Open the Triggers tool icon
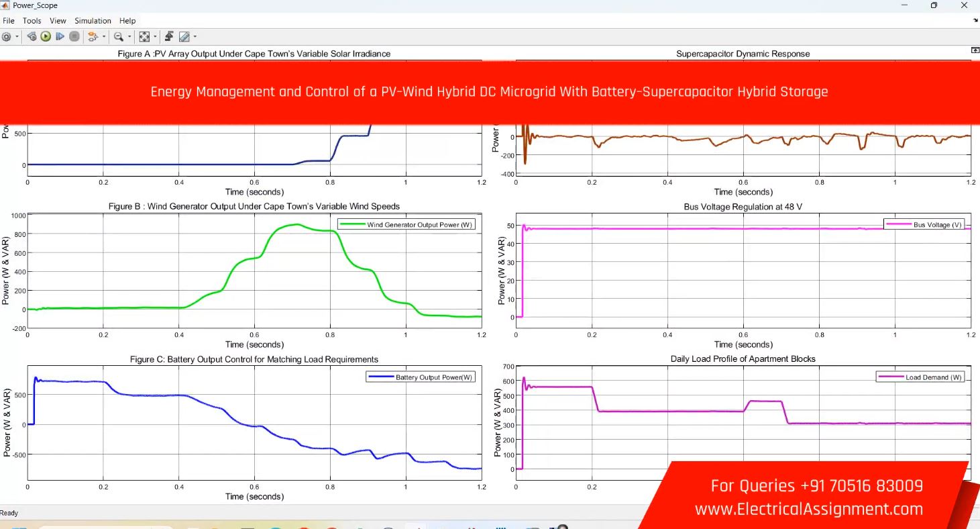 (169, 37)
